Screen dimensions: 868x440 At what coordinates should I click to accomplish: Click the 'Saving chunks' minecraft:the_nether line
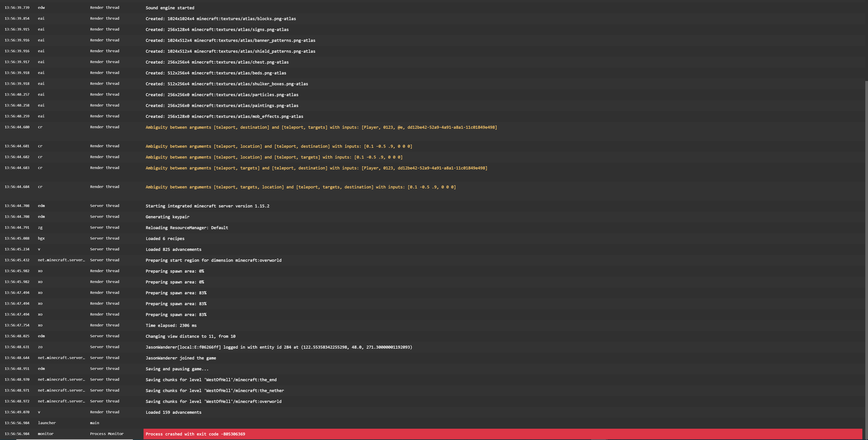coord(215,390)
